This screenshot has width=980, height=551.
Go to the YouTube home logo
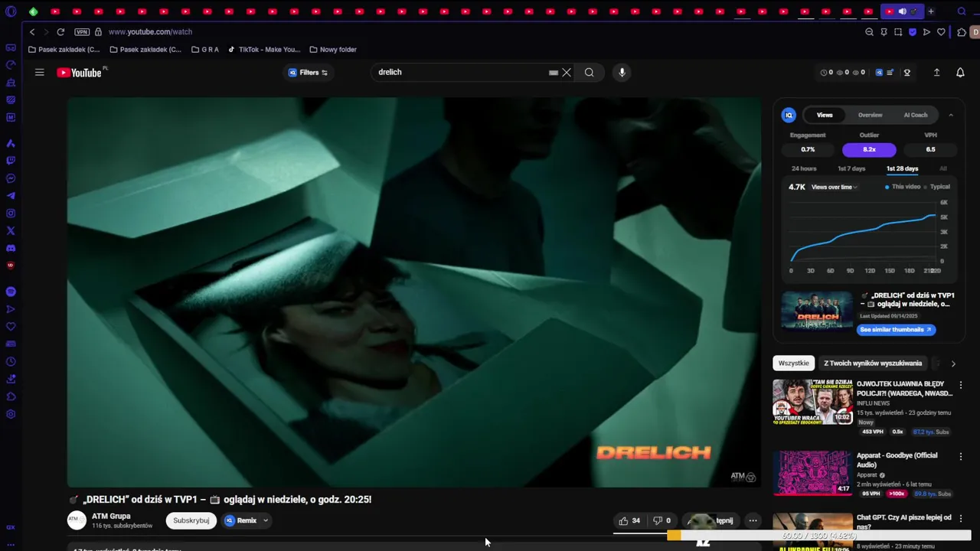[x=80, y=73]
